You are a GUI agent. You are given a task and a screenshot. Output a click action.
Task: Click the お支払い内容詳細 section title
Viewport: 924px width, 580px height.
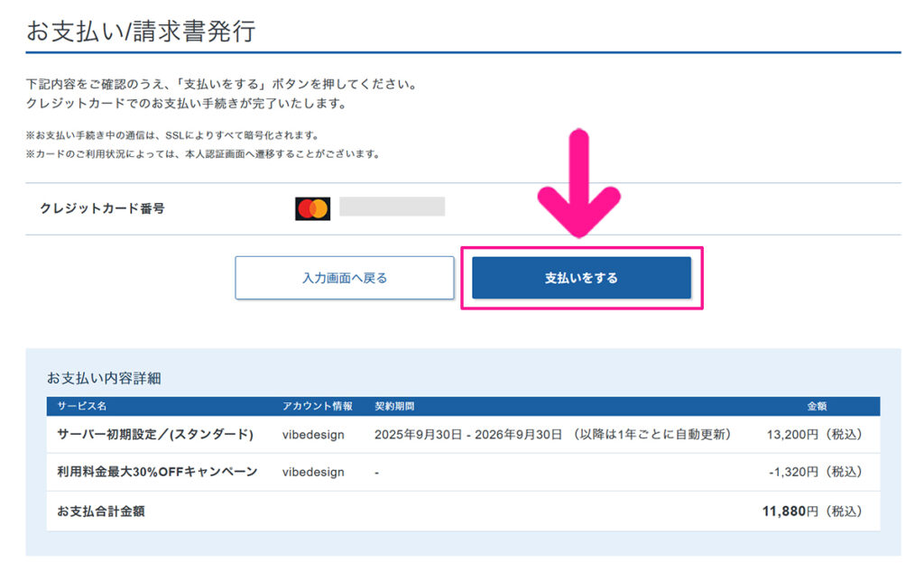point(104,378)
